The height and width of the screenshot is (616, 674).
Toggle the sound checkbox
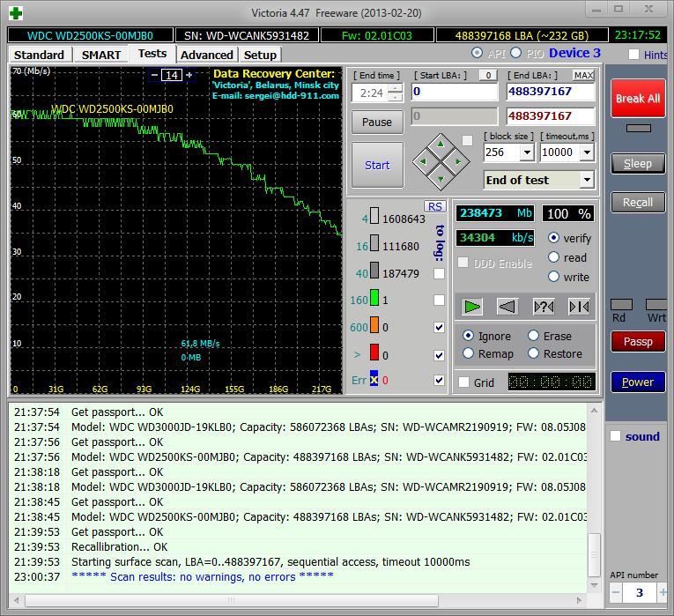616,436
